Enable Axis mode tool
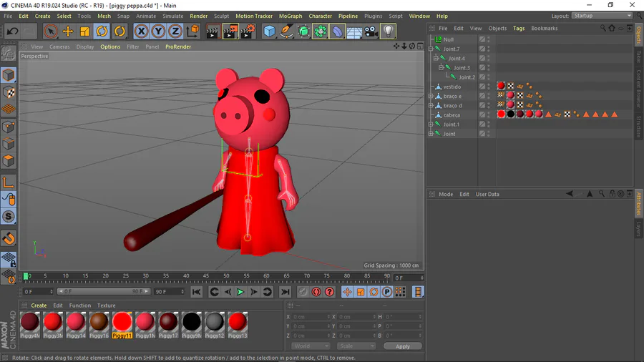The height and width of the screenshot is (362, 644). pyautogui.click(x=9, y=182)
